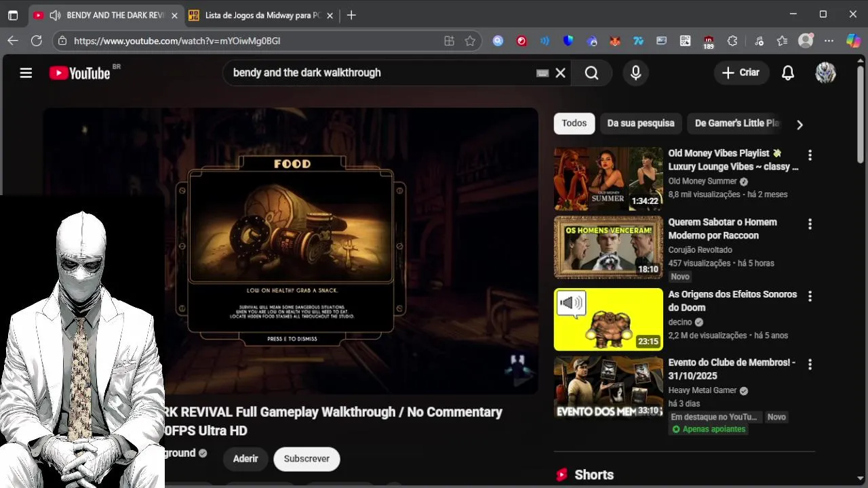The image size is (868, 488).
Task: Close the Lista de Jogos da Midway tab
Action: point(330,15)
